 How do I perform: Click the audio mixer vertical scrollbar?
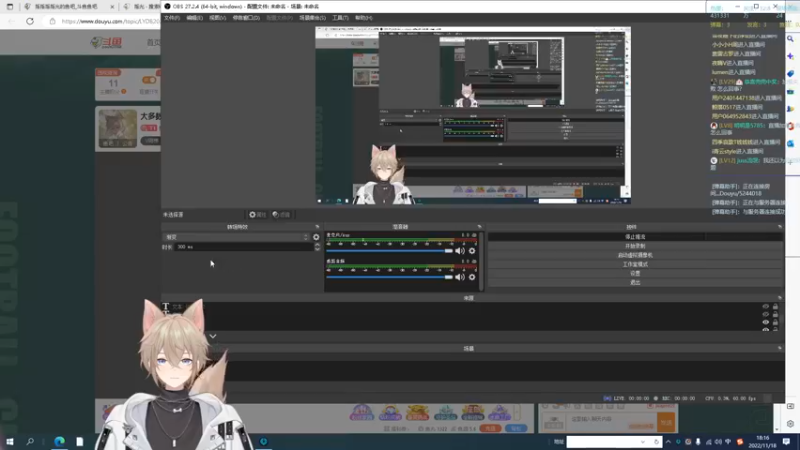[482, 260]
